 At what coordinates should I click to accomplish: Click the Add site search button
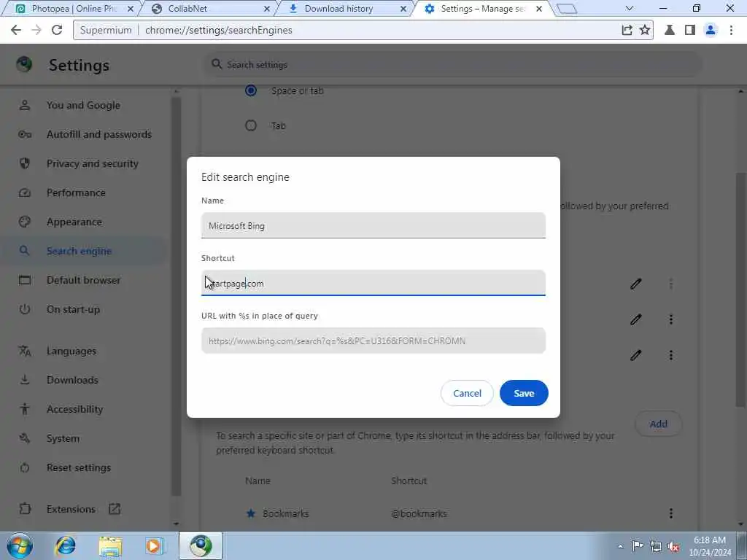pyautogui.click(x=659, y=424)
